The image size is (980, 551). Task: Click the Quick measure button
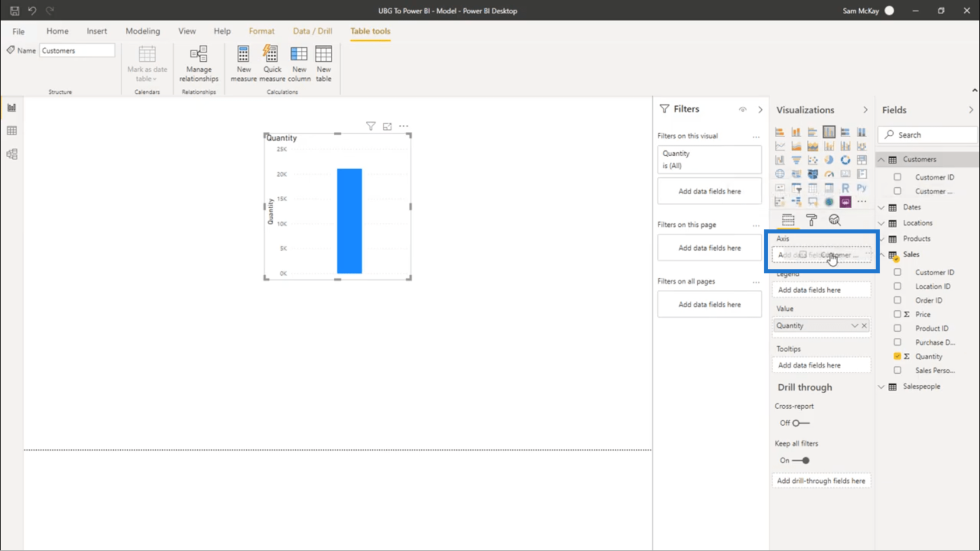[272, 64]
